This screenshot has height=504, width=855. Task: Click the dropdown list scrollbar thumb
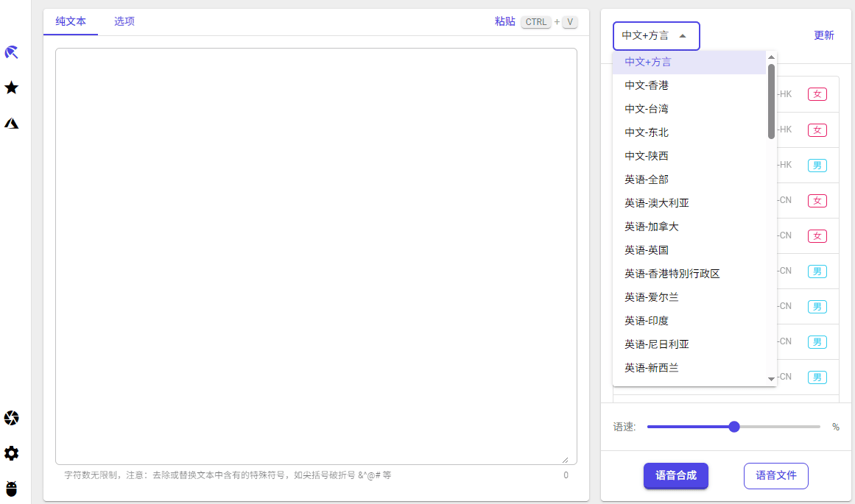(771, 102)
